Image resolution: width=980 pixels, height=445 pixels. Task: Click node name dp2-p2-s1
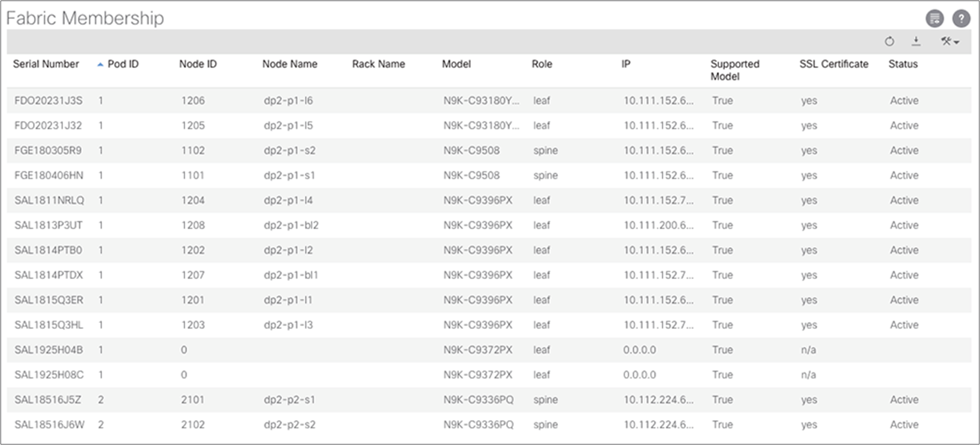[x=289, y=400]
